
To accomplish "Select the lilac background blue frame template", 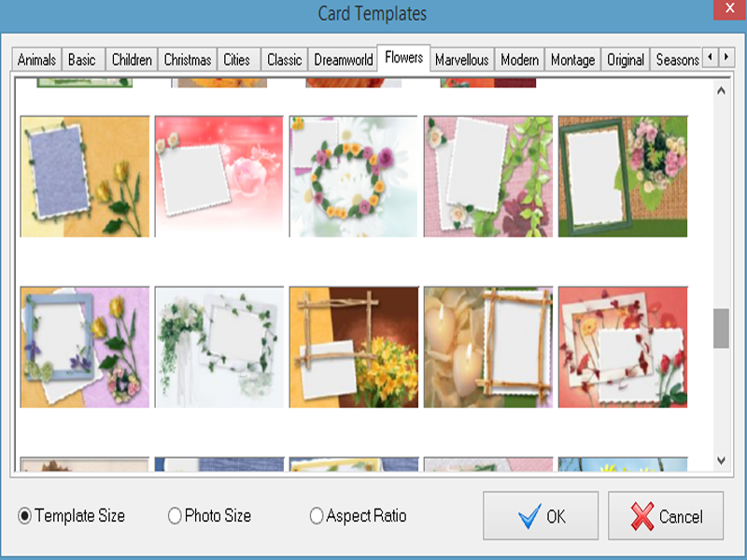I will click(85, 347).
